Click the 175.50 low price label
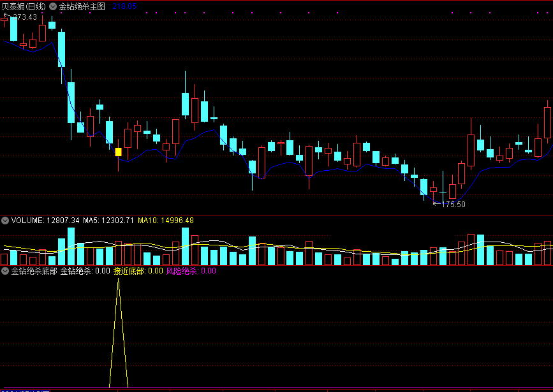Image resolution: width=553 pixels, height=392 pixels. point(453,205)
